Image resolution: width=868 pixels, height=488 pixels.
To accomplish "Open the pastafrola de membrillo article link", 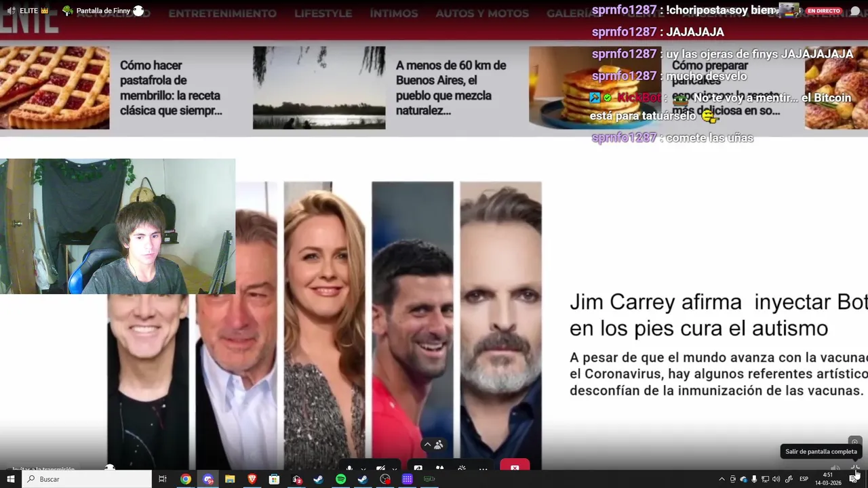I will (x=171, y=88).
